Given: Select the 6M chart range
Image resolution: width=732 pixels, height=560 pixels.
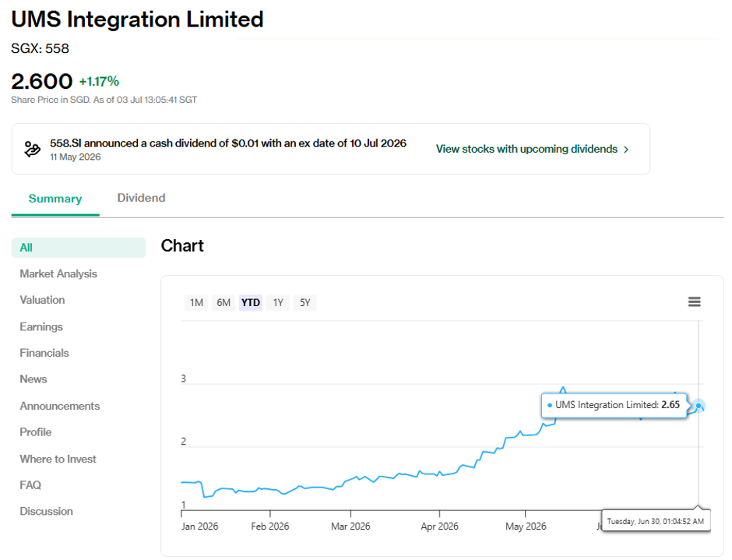Looking at the screenshot, I should click(x=223, y=303).
